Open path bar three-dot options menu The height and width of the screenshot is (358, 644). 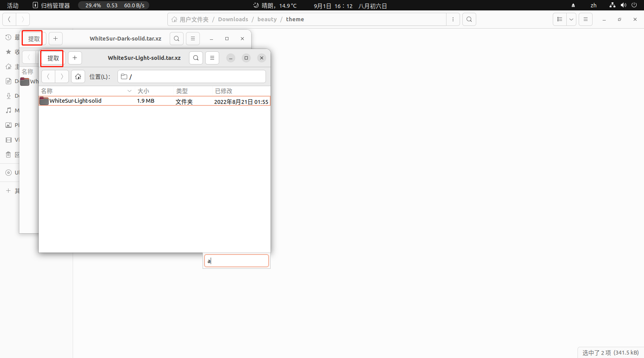point(453,19)
